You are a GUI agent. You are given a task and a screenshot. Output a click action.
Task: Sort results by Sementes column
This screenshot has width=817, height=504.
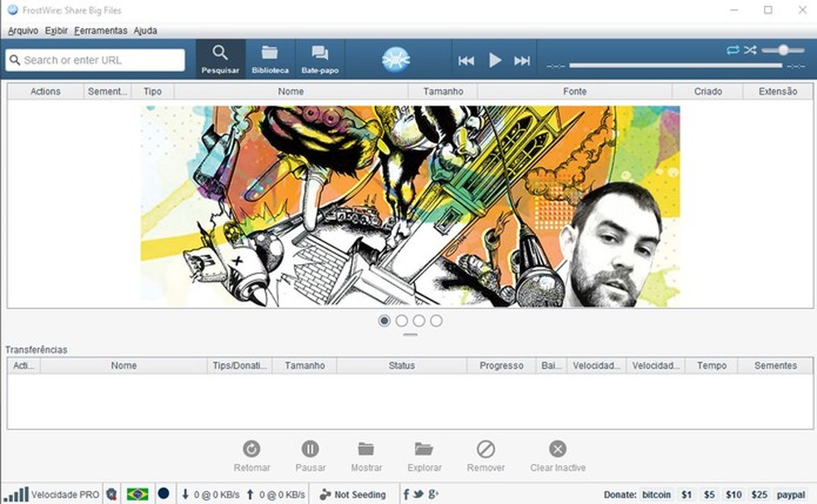click(107, 91)
